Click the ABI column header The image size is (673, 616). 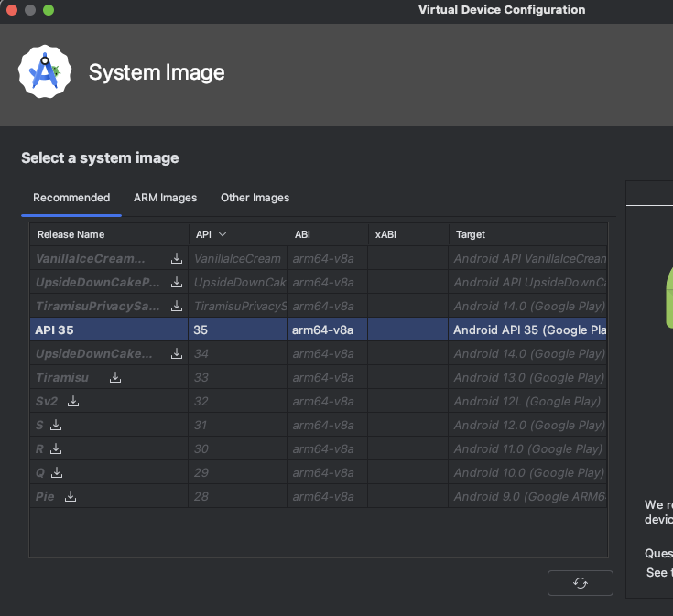pyautogui.click(x=328, y=234)
